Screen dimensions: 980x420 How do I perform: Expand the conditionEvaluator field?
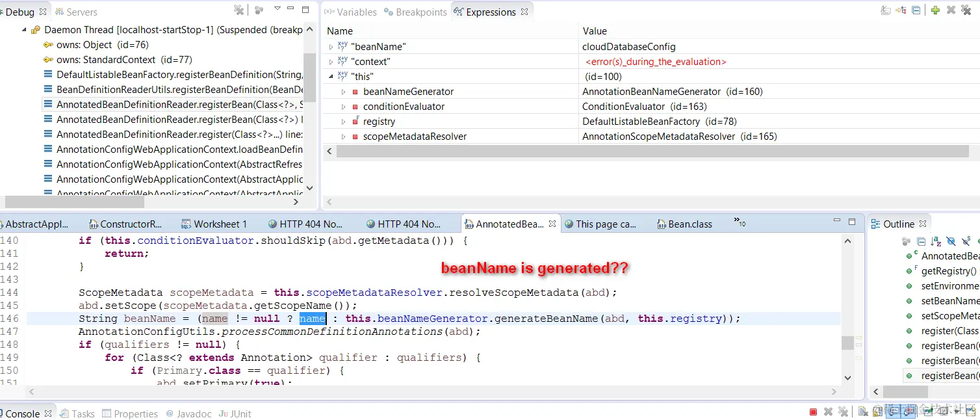tap(344, 107)
